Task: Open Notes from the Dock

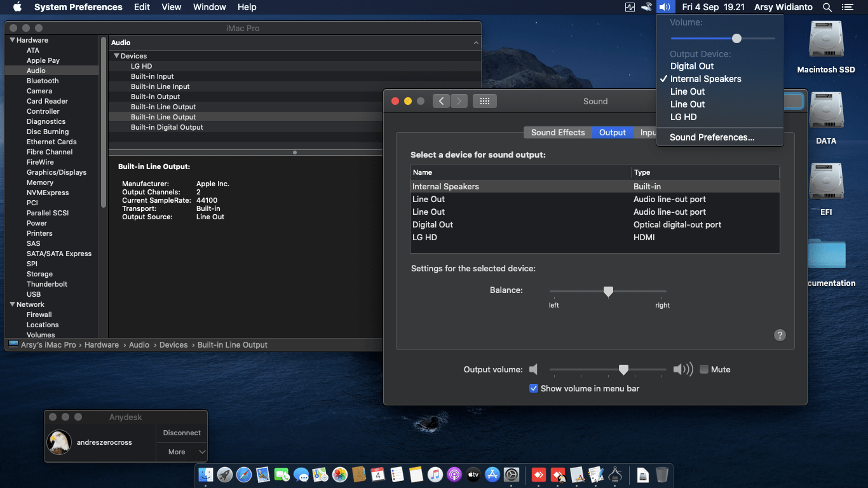Action: 416,475
